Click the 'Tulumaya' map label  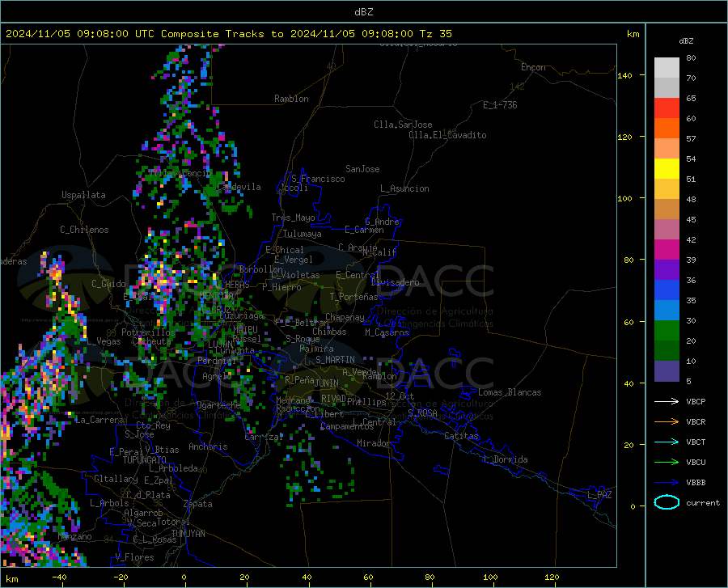pos(303,234)
